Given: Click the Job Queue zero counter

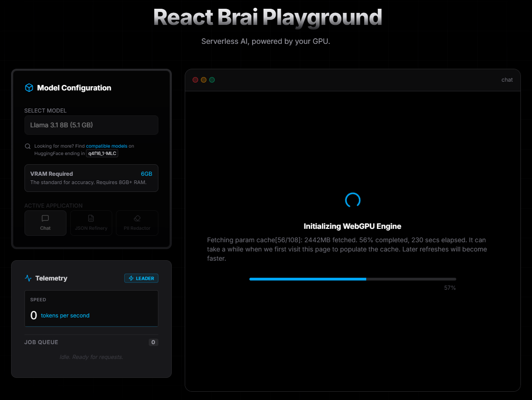Looking at the screenshot, I should [x=153, y=342].
